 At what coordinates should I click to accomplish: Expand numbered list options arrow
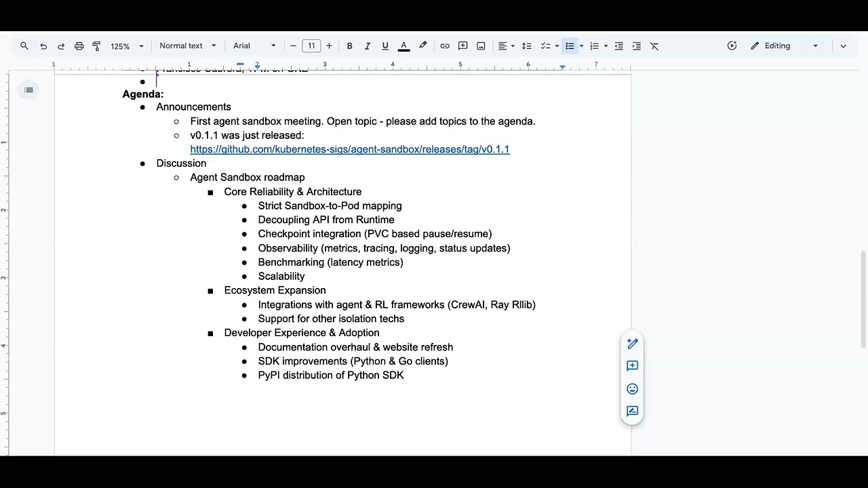pyautogui.click(x=606, y=46)
